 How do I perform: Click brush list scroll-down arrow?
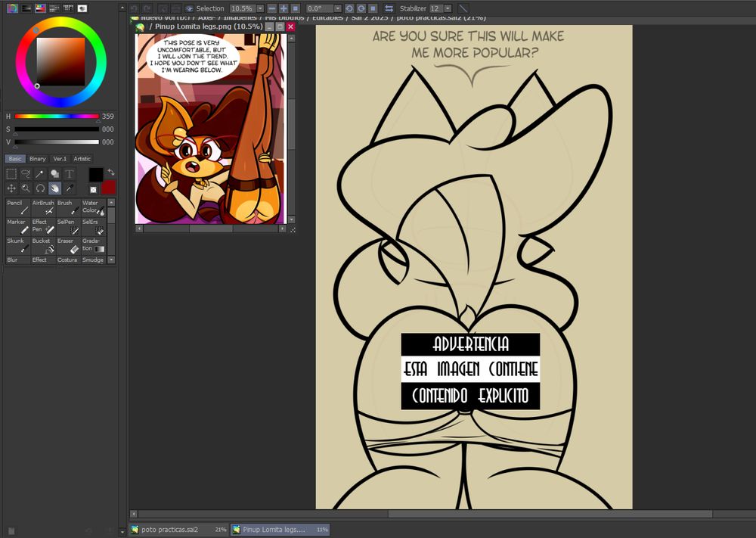[x=111, y=260]
